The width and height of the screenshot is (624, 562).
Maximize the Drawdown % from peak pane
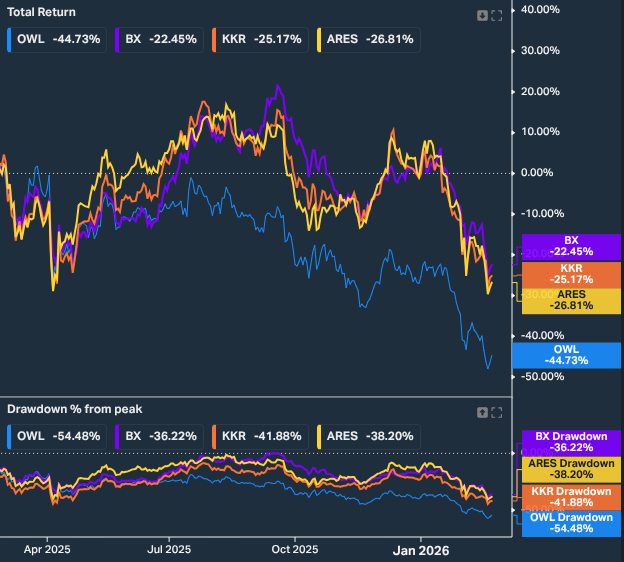(496, 411)
